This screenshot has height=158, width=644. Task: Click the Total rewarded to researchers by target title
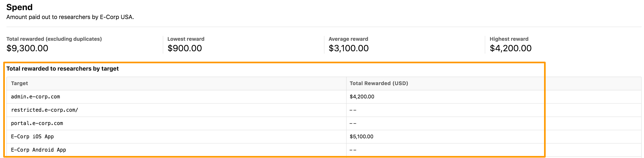[62, 69]
